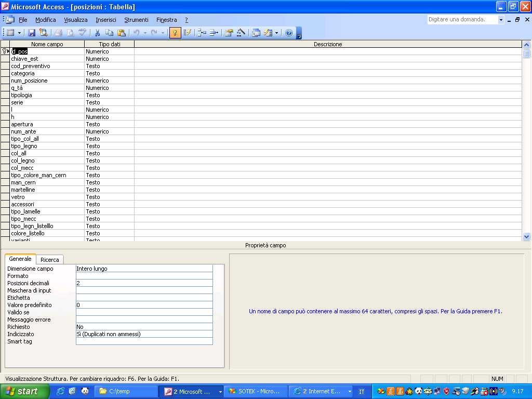Click the Paste clipboard icon
The image size is (532, 399).
click(122, 33)
